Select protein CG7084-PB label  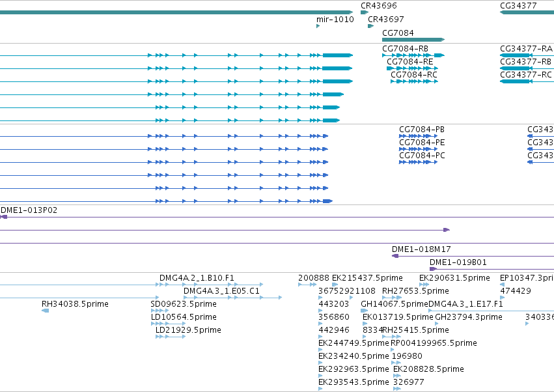pyautogui.click(x=421, y=130)
